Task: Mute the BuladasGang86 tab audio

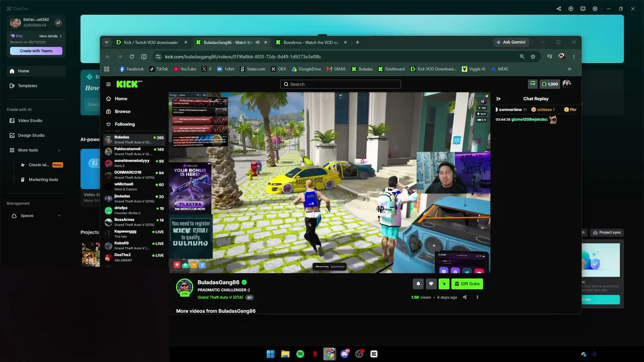Action: coord(258,42)
